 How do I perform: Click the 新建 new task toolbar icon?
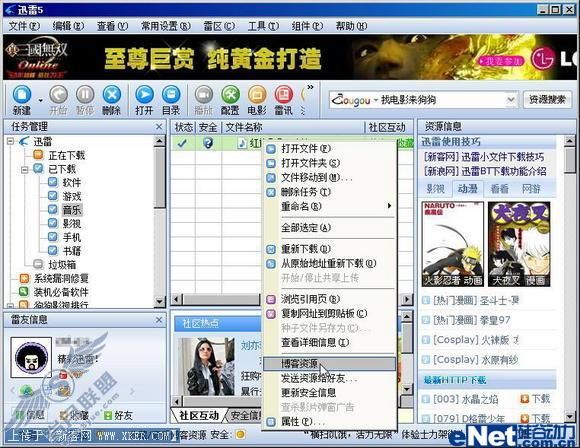22,100
